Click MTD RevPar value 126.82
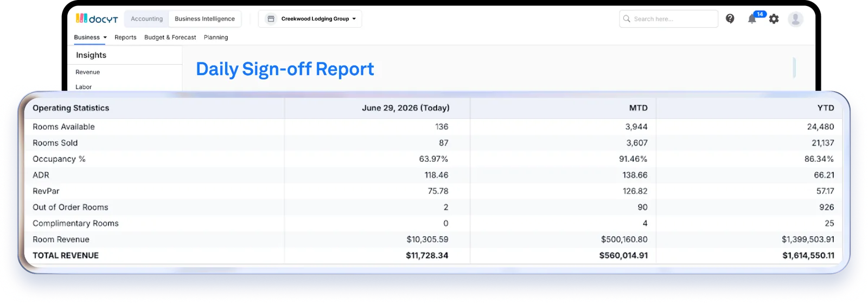The width and height of the screenshot is (868, 303). coord(635,191)
